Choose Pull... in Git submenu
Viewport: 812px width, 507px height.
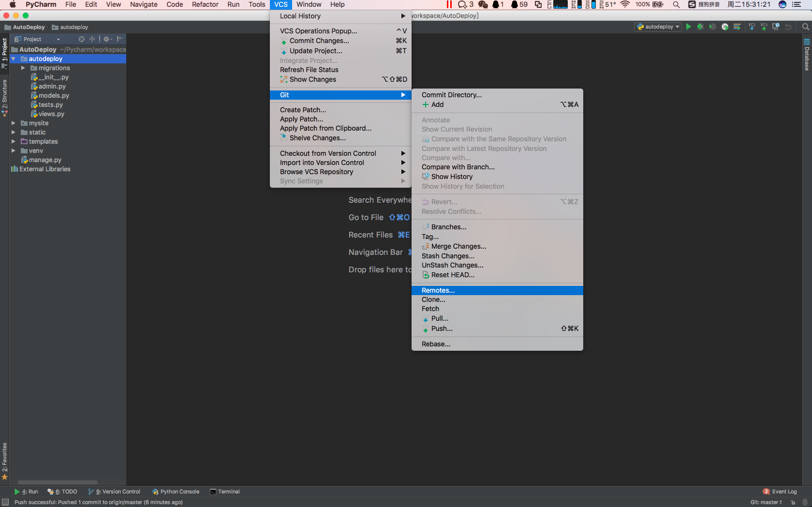(497, 318)
